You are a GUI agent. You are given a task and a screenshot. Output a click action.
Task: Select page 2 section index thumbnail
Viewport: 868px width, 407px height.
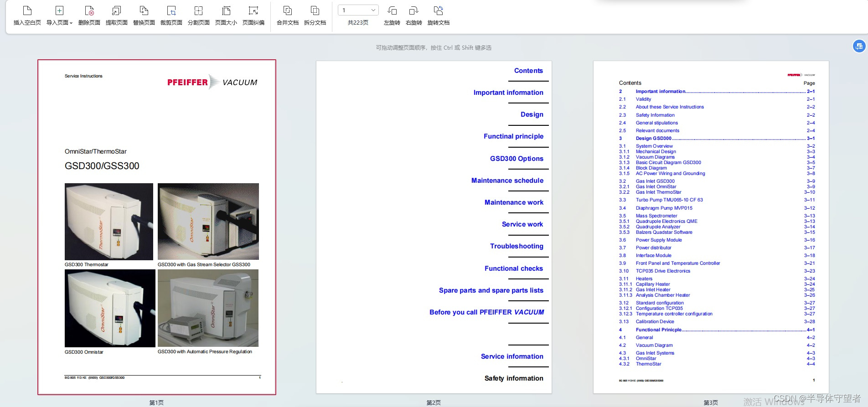(434, 227)
